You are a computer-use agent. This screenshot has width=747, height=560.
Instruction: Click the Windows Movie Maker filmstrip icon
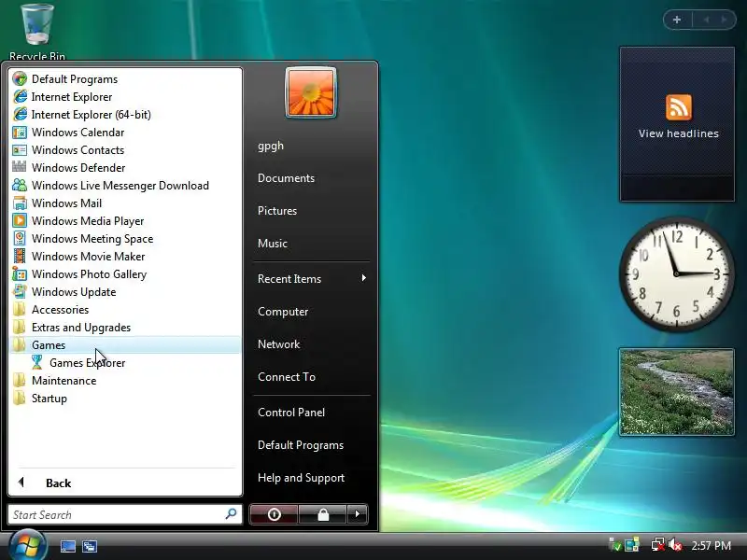tap(20, 256)
